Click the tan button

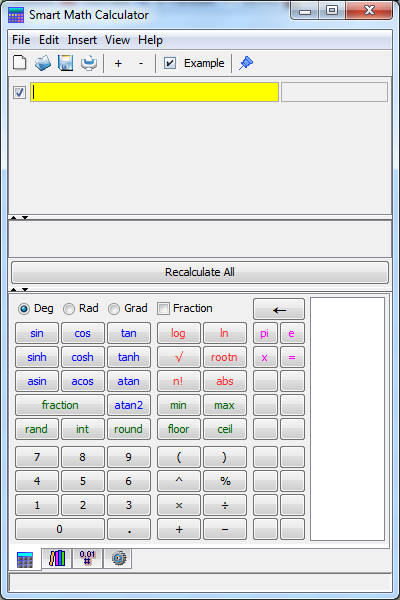pyautogui.click(x=129, y=333)
